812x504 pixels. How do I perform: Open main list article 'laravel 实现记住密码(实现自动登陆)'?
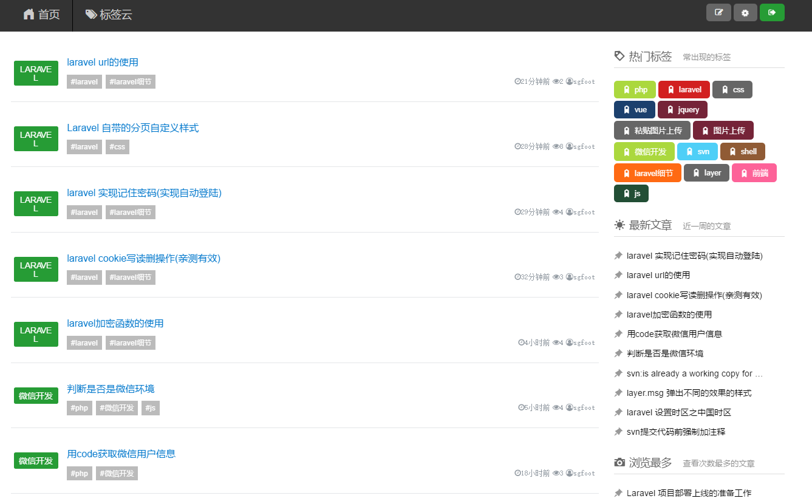(x=145, y=192)
